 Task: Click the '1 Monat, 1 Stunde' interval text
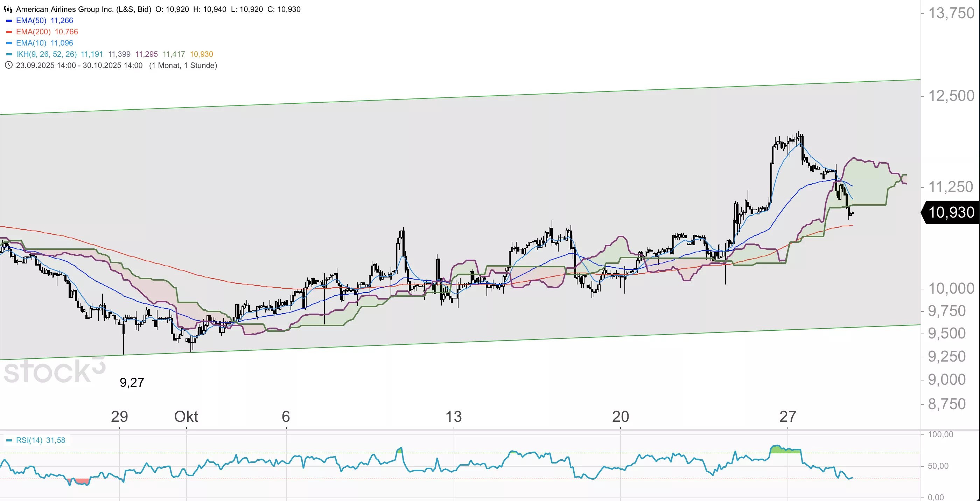[x=183, y=65]
